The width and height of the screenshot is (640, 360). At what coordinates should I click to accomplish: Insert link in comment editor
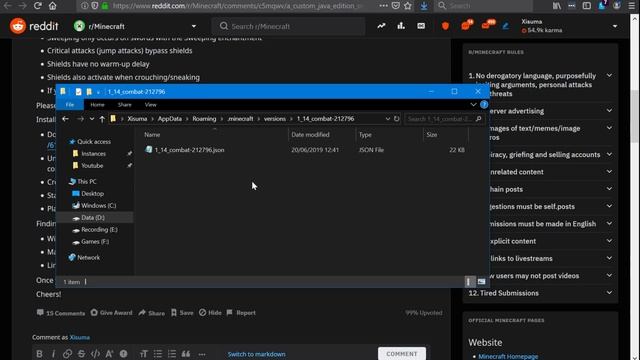pos(67,354)
